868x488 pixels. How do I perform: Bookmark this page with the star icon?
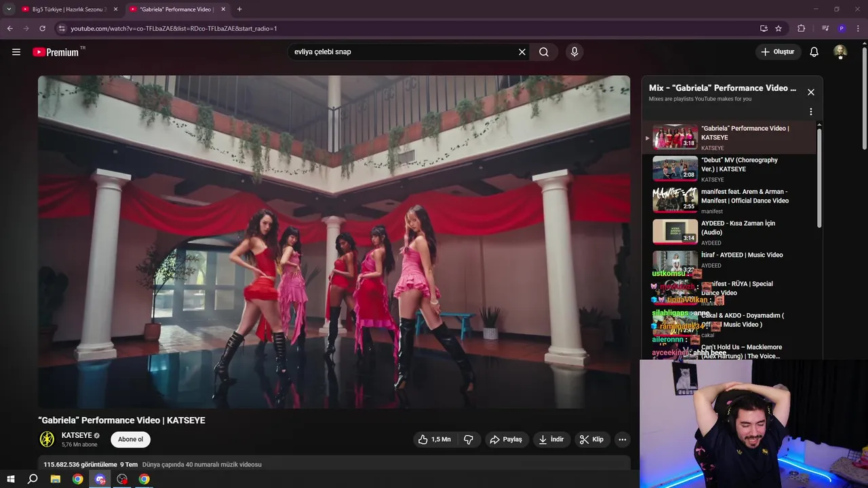click(x=778, y=28)
